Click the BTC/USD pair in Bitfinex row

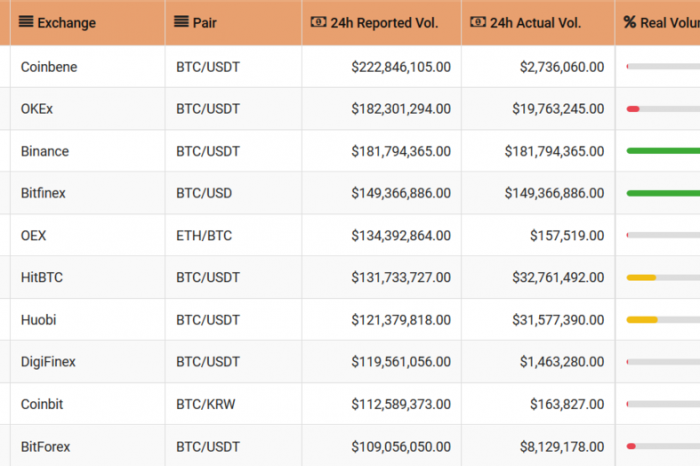(x=204, y=193)
